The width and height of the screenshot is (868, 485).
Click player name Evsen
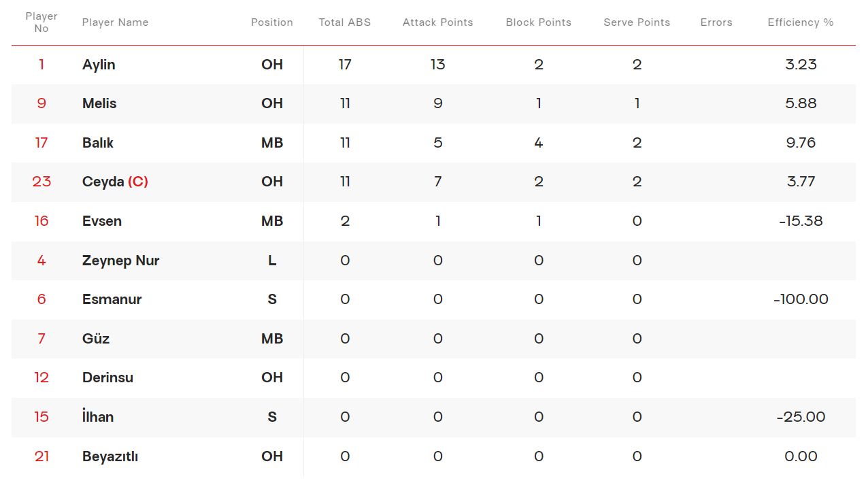tap(102, 221)
